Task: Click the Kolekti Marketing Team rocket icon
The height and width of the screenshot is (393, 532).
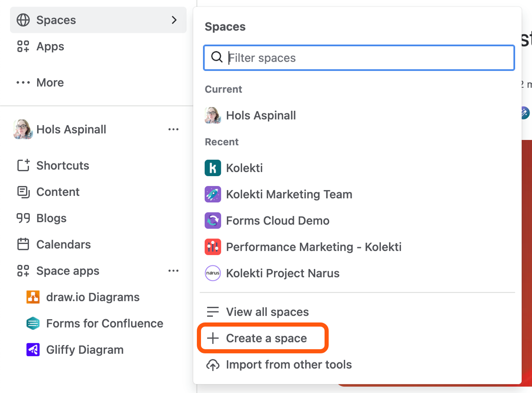Action: click(x=213, y=194)
